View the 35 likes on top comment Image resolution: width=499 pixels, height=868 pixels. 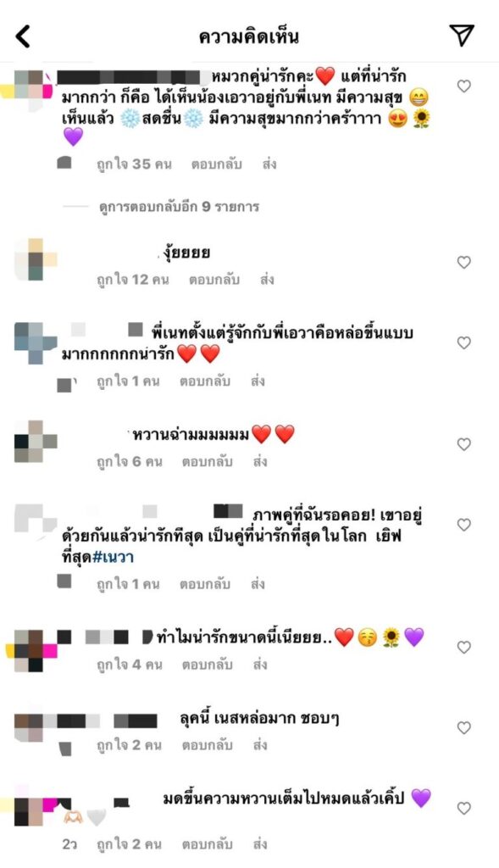(x=134, y=164)
